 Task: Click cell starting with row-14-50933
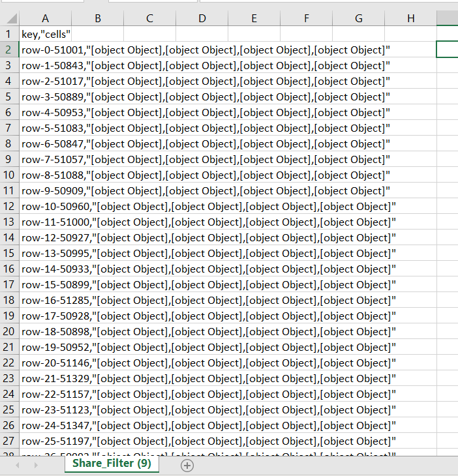coord(45,269)
